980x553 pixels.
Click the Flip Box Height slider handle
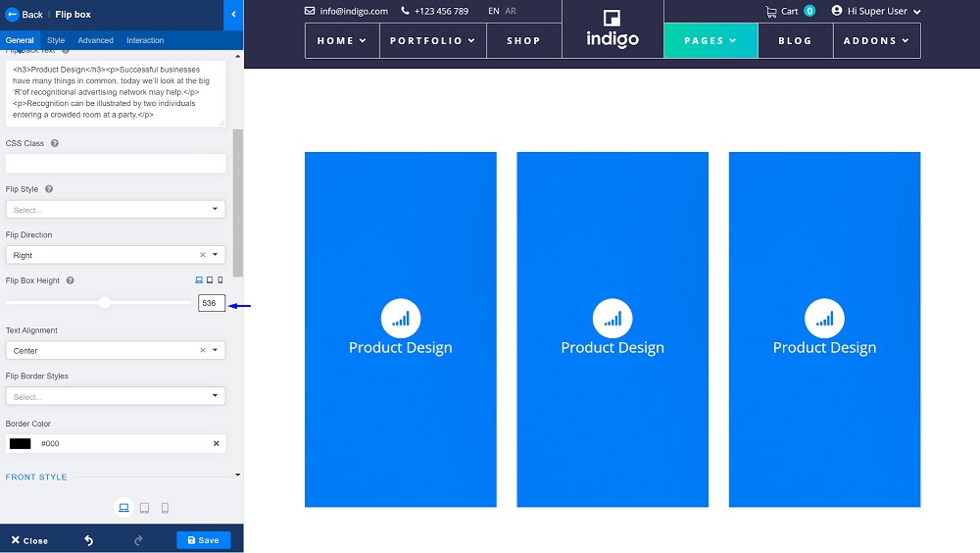coord(105,302)
